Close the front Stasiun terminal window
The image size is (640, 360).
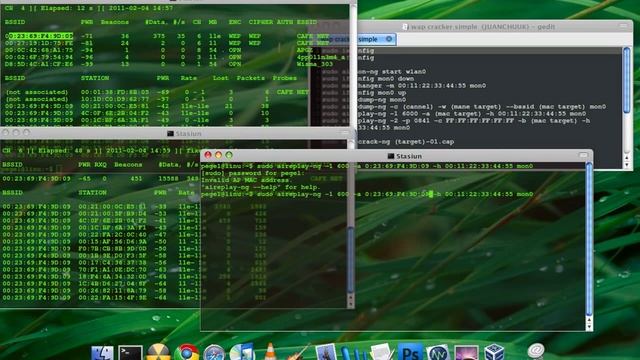click(x=208, y=155)
